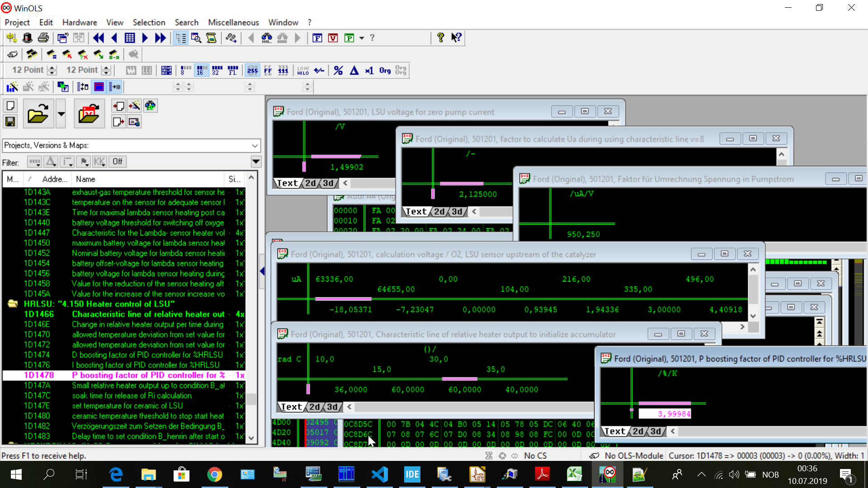Open the Hardware menu

click(80, 22)
